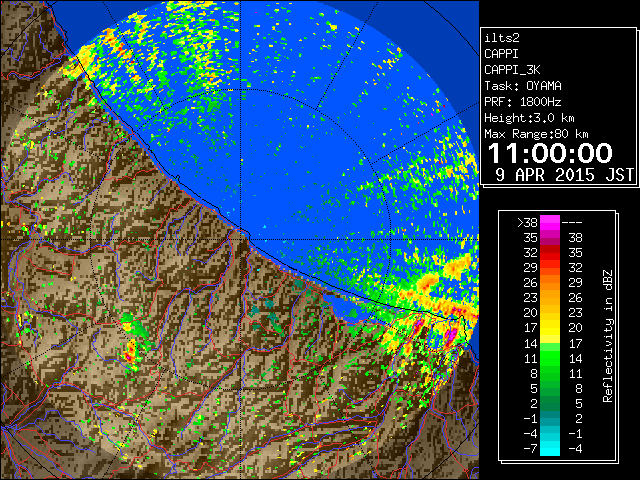Pick the teal -1 to 2 dBZ legend swatch
The height and width of the screenshot is (480, 640).
550,418
